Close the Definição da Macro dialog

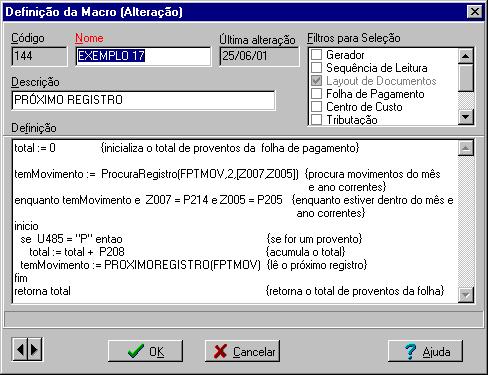tap(474, 12)
